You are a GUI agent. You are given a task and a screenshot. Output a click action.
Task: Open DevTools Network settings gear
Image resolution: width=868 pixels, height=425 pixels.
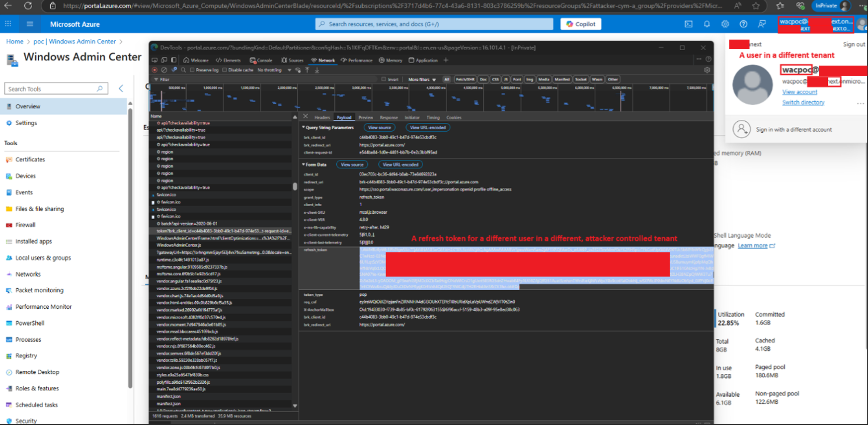[707, 70]
